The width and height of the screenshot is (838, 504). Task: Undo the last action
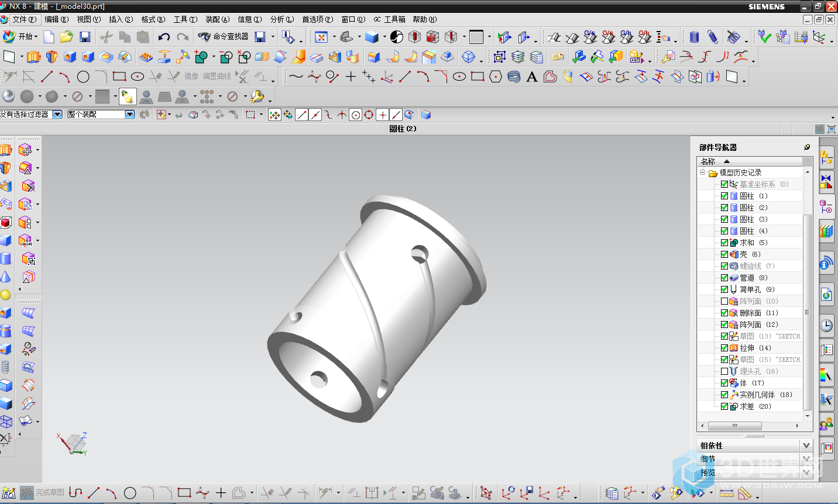click(x=164, y=37)
